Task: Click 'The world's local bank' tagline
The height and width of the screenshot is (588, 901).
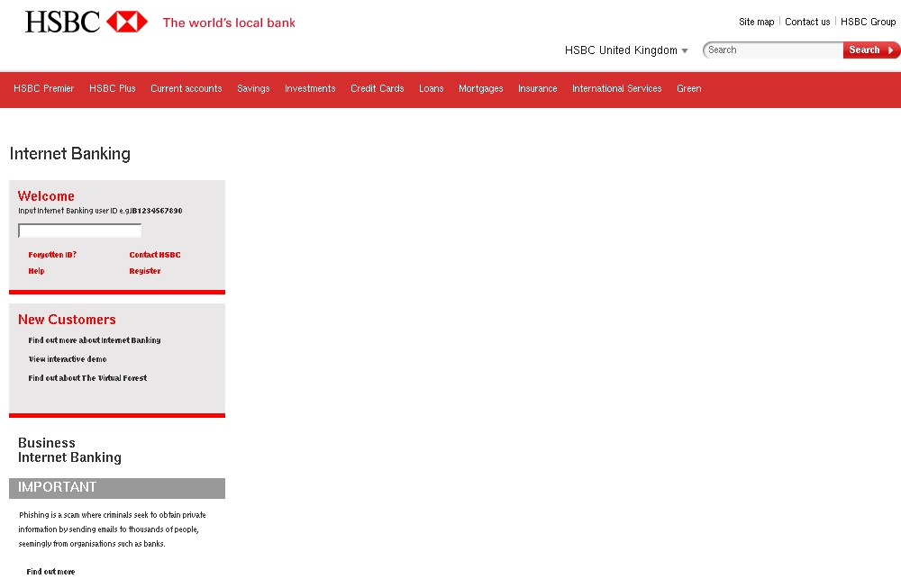Action: point(229,23)
